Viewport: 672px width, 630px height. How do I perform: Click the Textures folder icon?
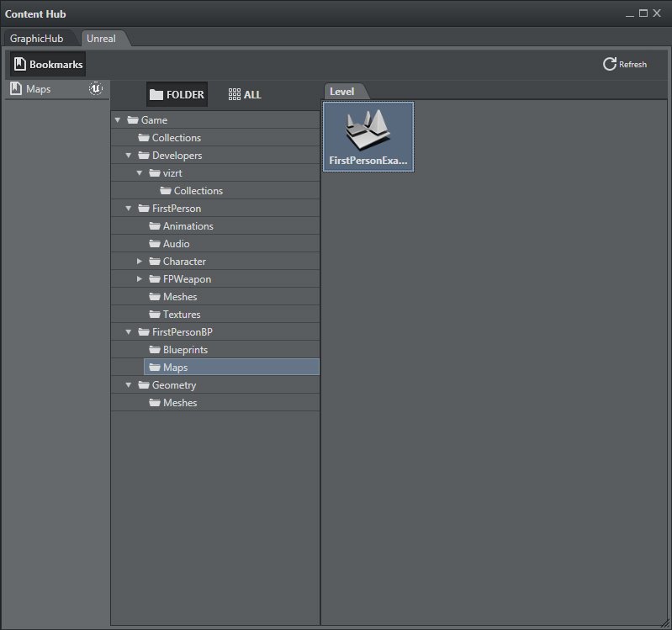pyautogui.click(x=154, y=315)
